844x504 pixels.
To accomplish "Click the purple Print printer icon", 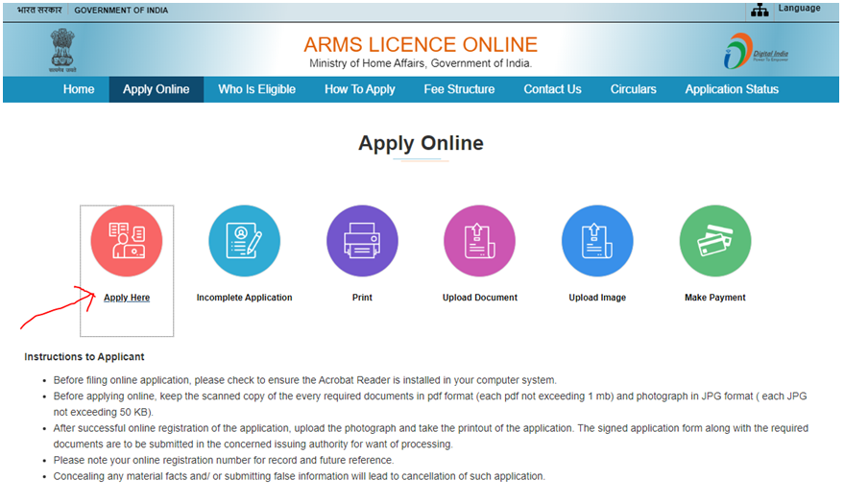I will [x=362, y=241].
